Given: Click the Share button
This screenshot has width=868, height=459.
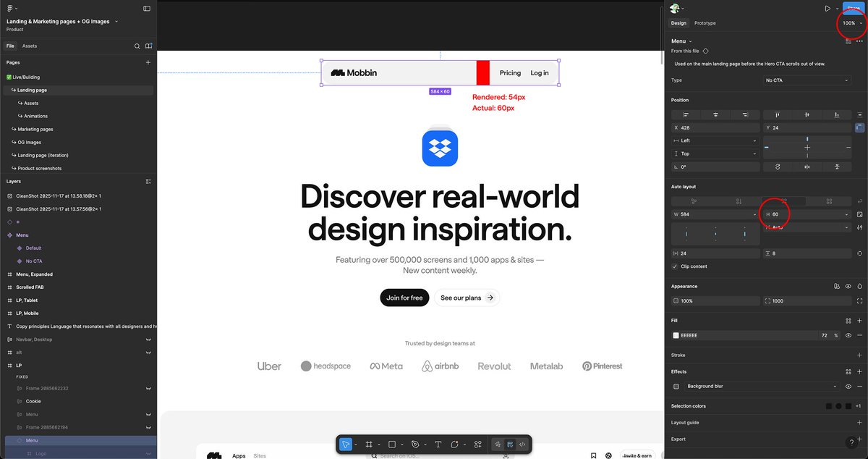Looking at the screenshot, I should 854,7.
